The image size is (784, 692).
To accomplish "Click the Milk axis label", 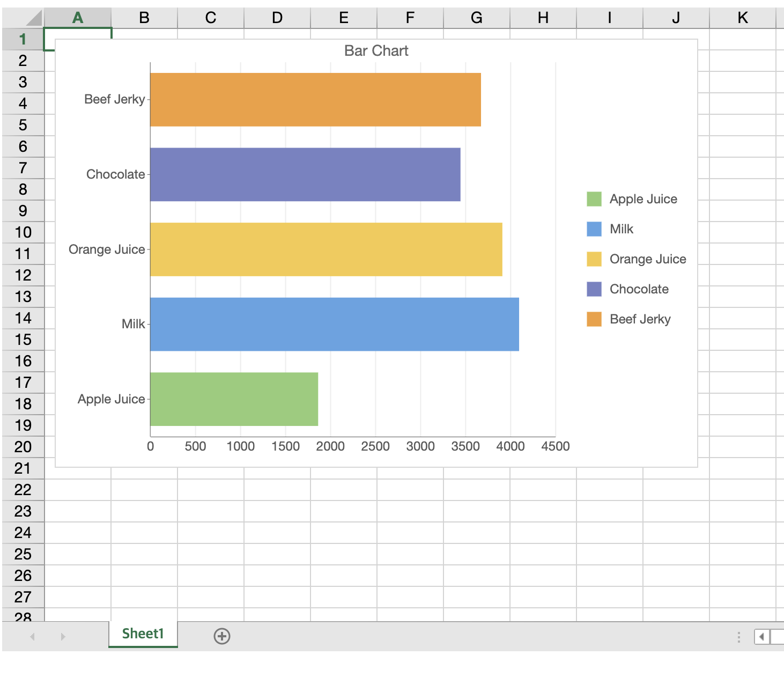I will [x=134, y=324].
